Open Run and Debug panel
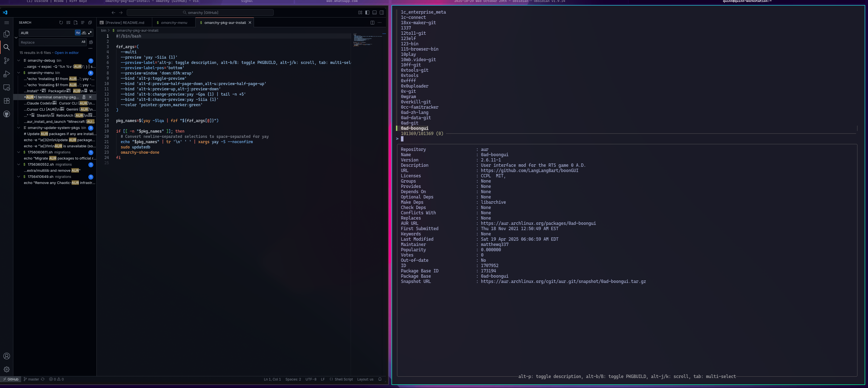Screen dimensions: 868x388 [6, 74]
